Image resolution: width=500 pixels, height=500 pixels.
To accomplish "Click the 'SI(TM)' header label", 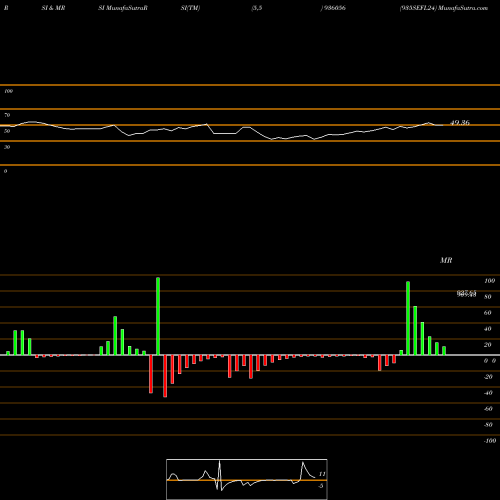I will (190, 8).
